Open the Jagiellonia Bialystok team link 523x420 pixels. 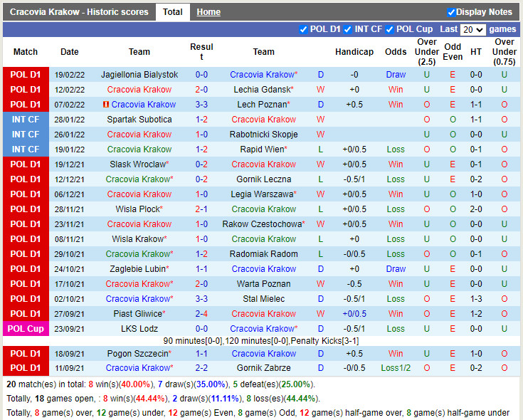[139, 75]
